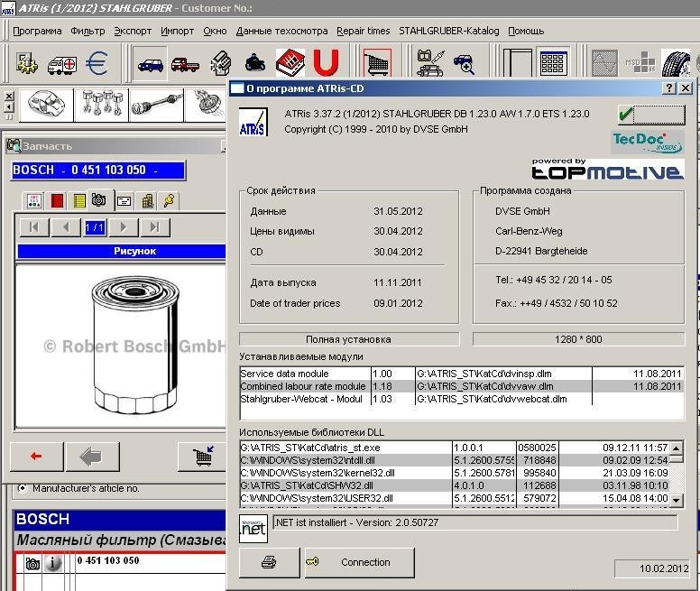700x591 pixels.
Task: Open the tyre catalog toolbar icon
Action: tap(676, 63)
